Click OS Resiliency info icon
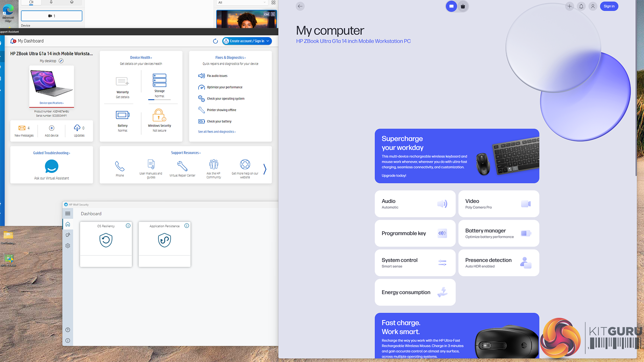 coord(128,226)
